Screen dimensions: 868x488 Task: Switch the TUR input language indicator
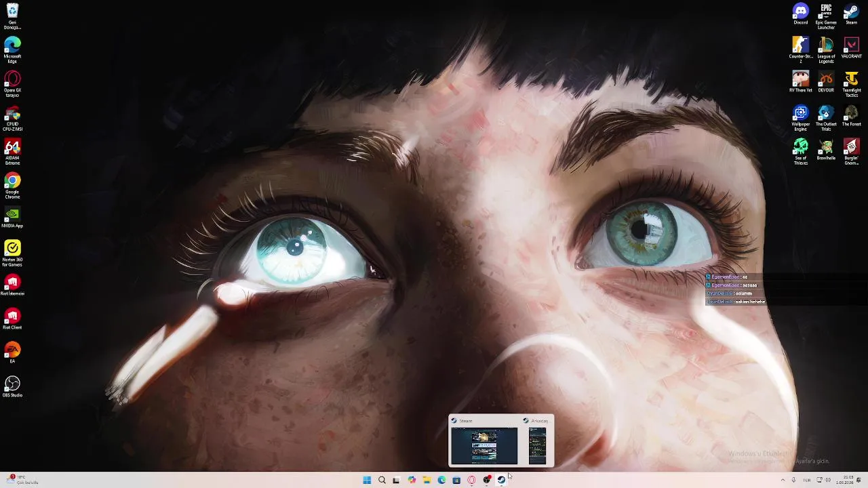[807, 480]
